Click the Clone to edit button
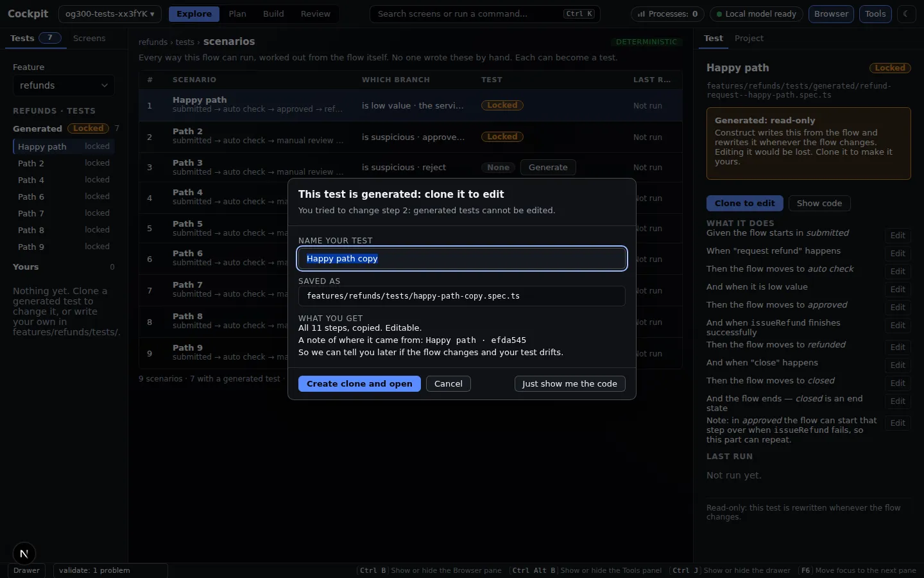The image size is (924, 578). click(x=744, y=203)
